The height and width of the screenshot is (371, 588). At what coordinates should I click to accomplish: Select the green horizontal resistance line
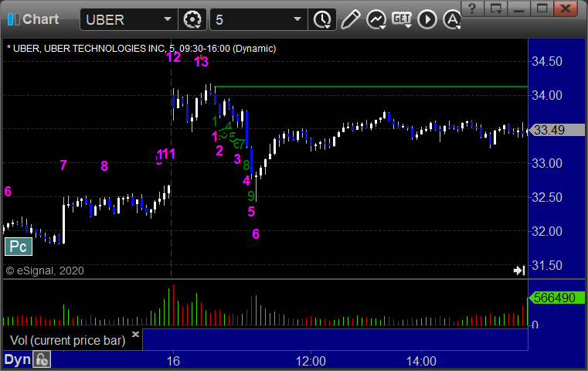click(x=371, y=87)
